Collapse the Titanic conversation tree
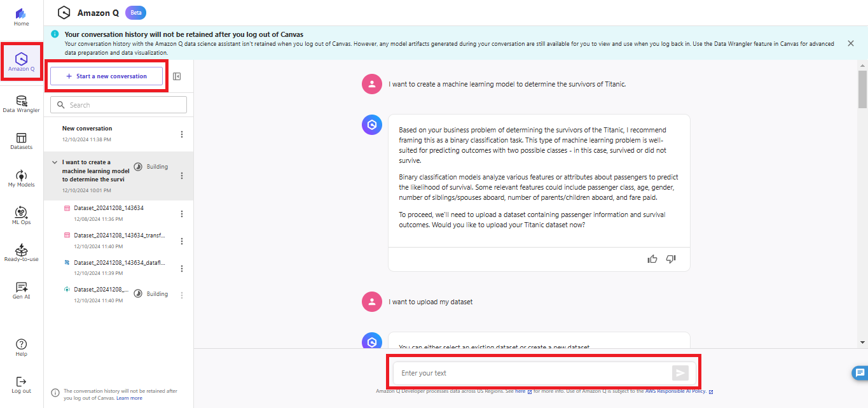 coord(54,162)
